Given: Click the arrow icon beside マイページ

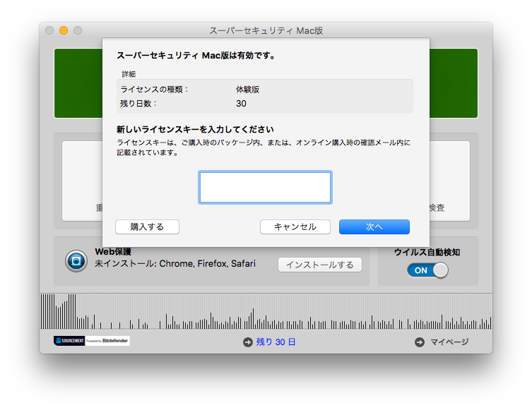Looking at the screenshot, I should tap(420, 342).
